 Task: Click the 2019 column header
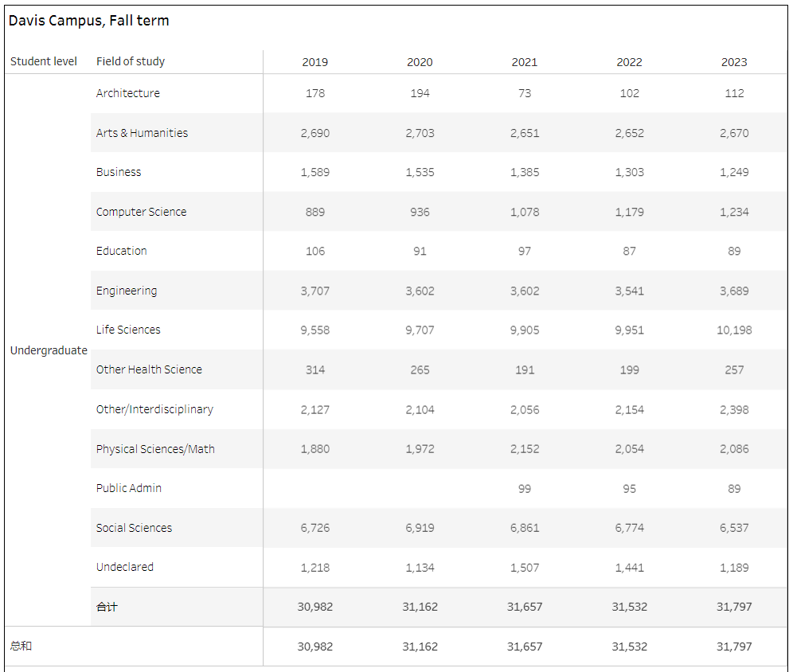pos(315,62)
